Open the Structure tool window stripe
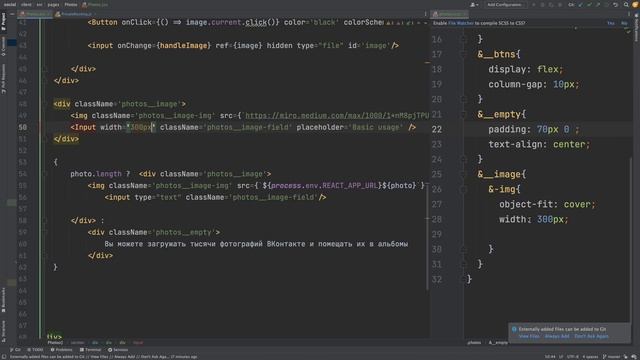Image resolution: width=640 pixels, height=360 pixels. (x=4, y=330)
